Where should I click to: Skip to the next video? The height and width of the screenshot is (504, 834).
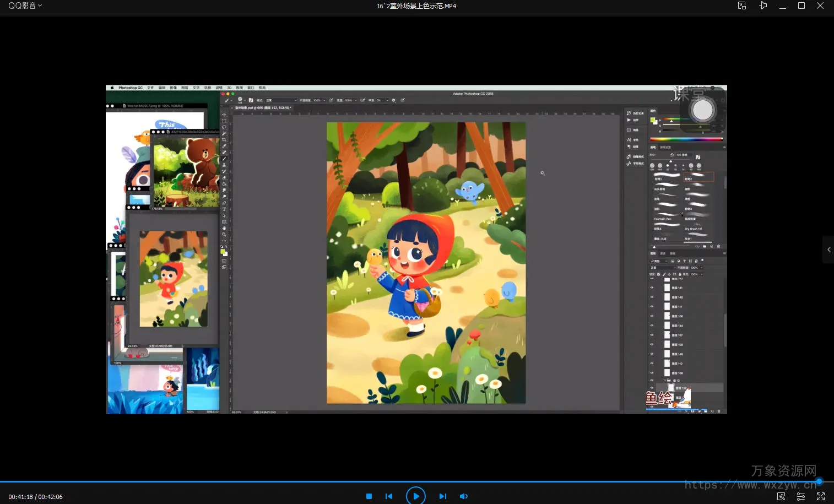tap(442, 496)
